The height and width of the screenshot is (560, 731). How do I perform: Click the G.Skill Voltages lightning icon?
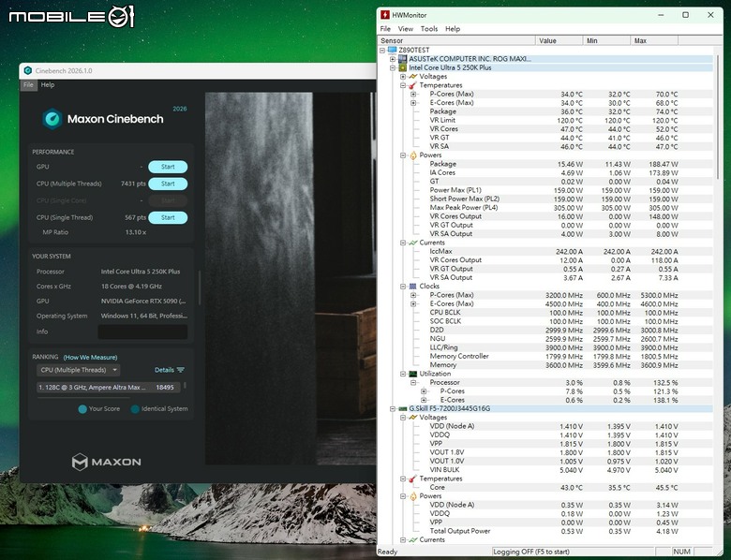tap(412, 418)
